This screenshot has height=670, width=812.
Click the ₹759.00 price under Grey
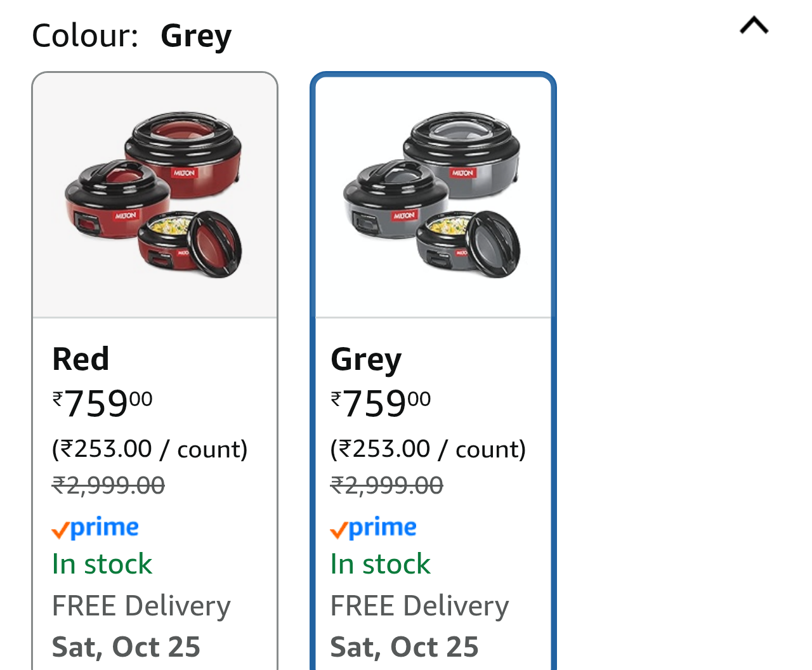380,401
